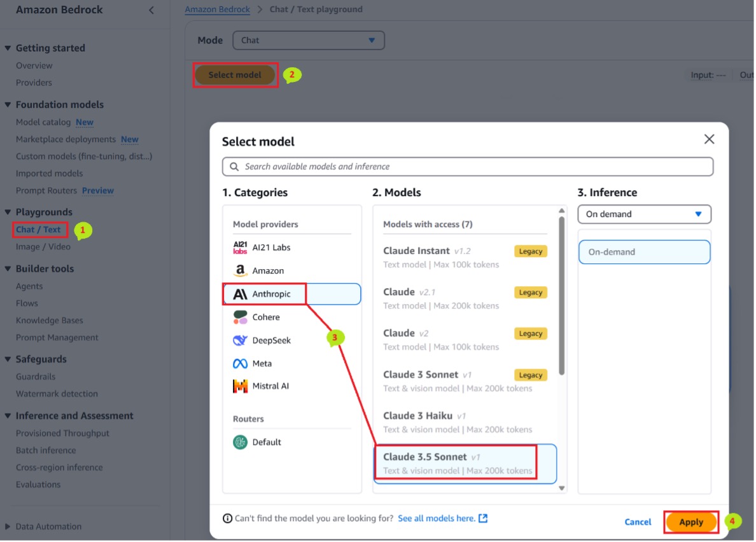Click the Apply button
Image resolution: width=756 pixels, height=542 pixels.
click(x=691, y=522)
